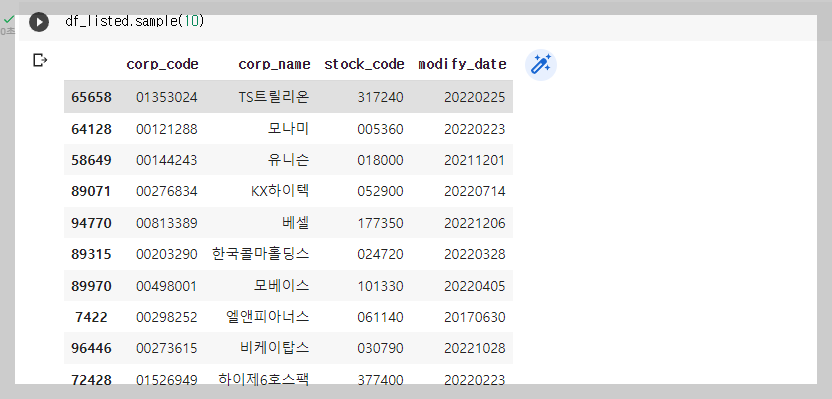Select row index 64128
The height and width of the screenshot is (399, 832).
point(91,129)
